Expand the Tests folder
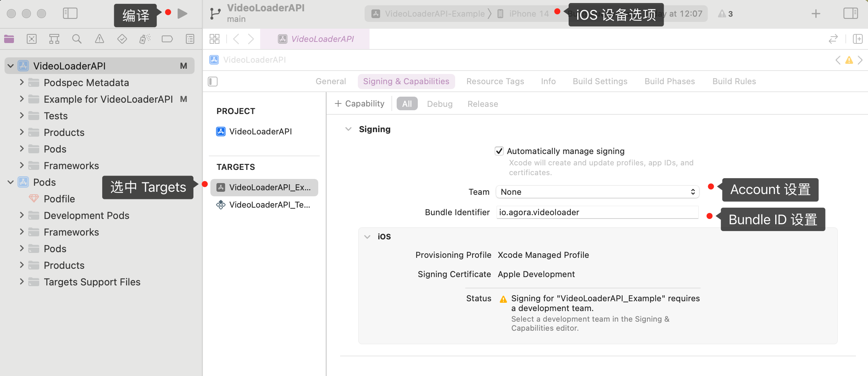This screenshot has width=868, height=376. pyautogui.click(x=21, y=116)
